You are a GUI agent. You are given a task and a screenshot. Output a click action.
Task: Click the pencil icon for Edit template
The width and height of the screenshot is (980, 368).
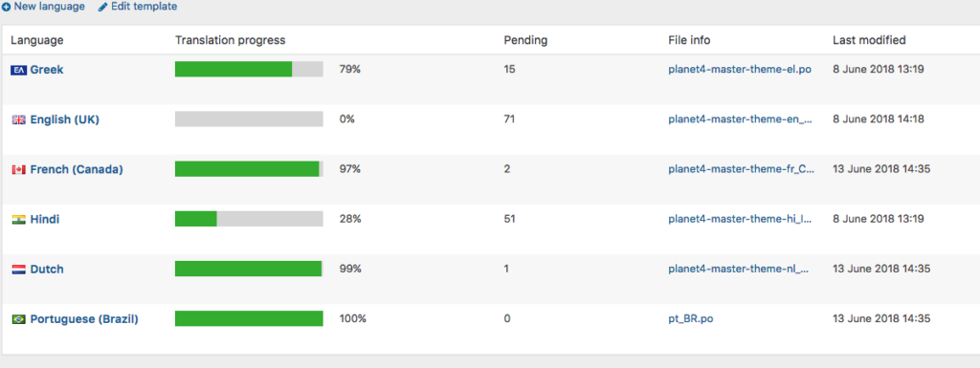tap(103, 7)
